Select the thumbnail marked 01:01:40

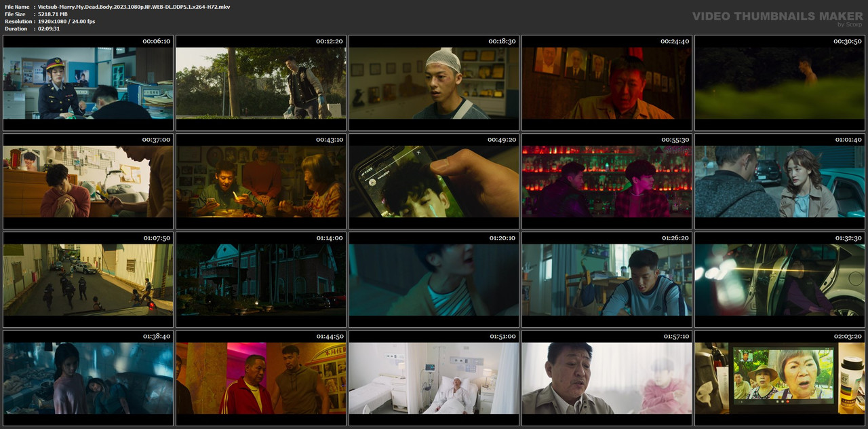(780, 181)
